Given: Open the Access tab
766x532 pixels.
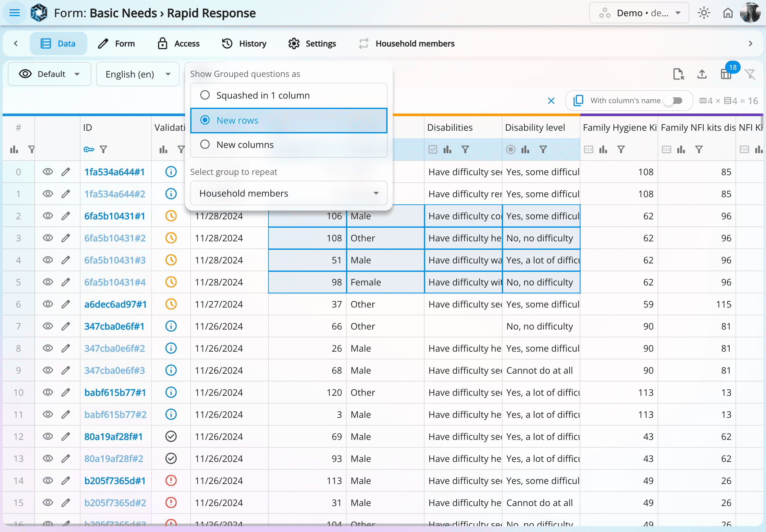Looking at the screenshot, I should tap(179, 44).
